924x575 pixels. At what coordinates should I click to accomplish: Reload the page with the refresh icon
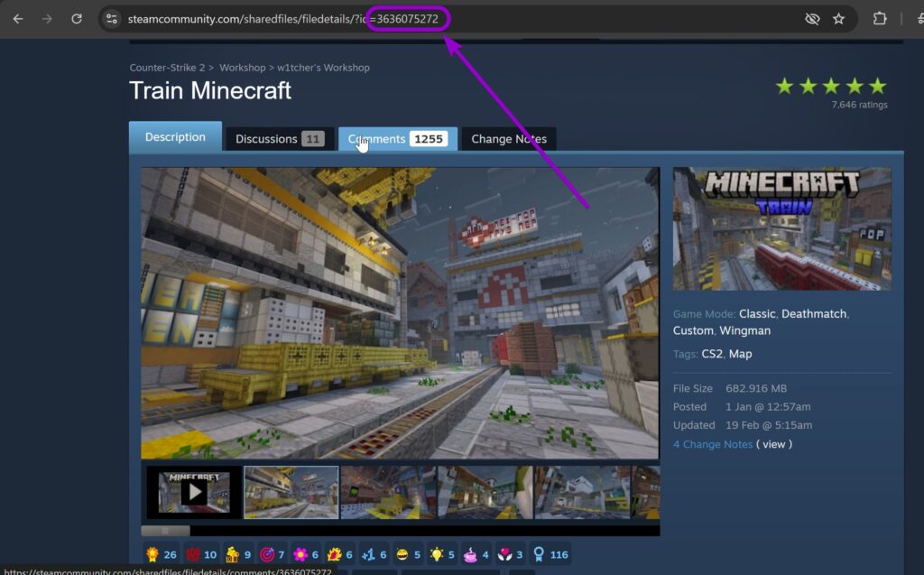(x=77, y=19)
